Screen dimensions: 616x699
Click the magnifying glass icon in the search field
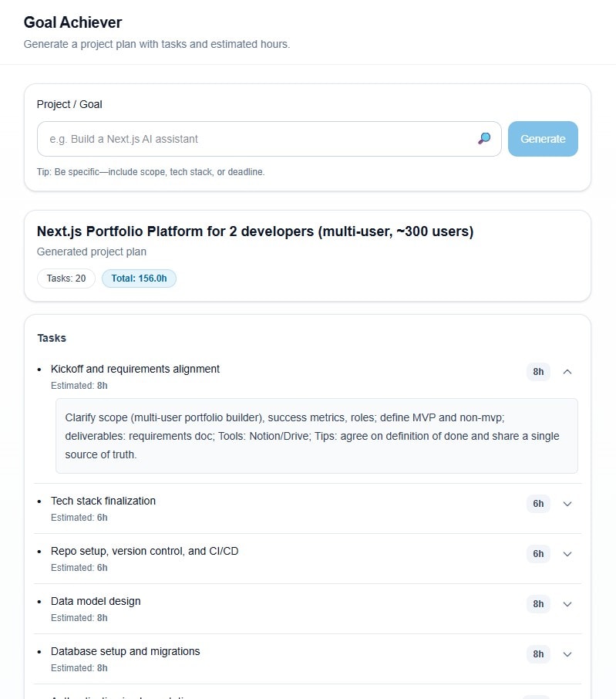(x=483, y=139)
